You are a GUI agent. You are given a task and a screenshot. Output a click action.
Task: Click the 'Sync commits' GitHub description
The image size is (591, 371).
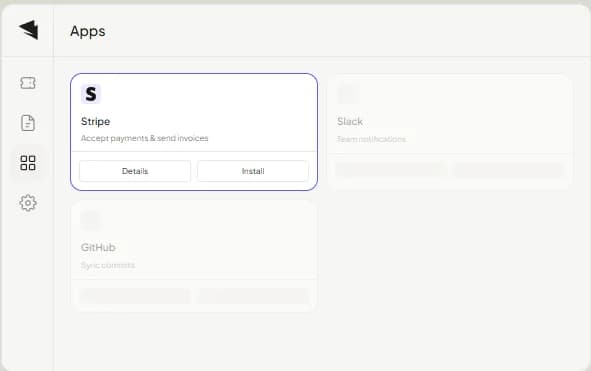tap(108, 265)
